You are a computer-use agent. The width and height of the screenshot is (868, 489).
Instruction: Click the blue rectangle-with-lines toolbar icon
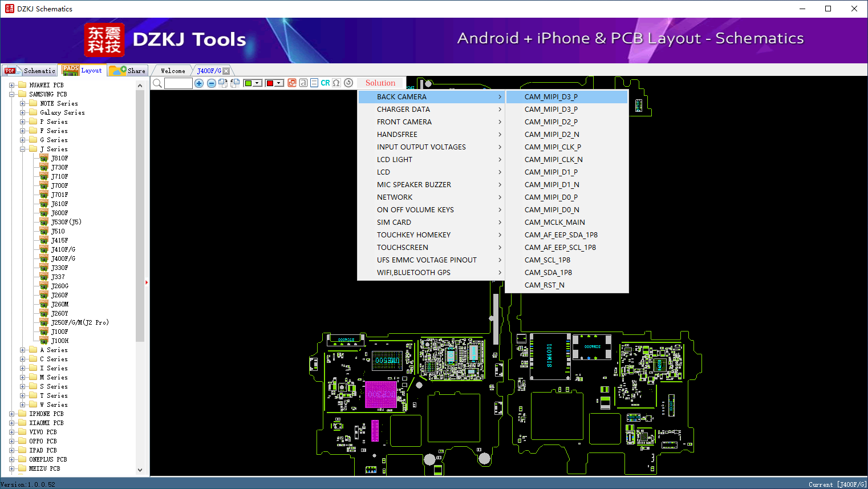point(314,83)
